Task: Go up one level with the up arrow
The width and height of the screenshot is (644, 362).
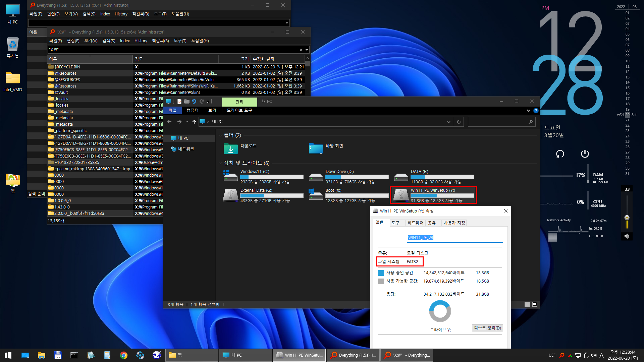Action: coord(194,122)
